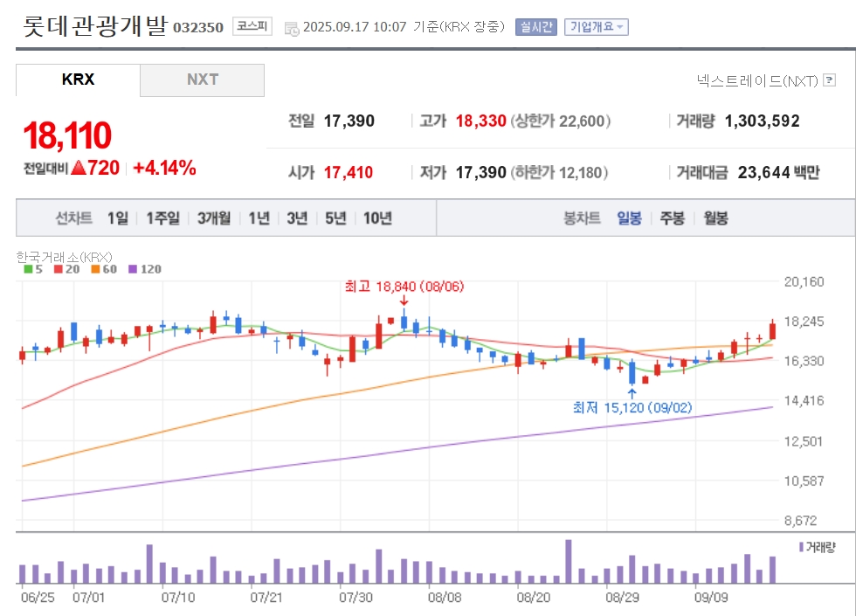The image size is (856, 616).
Task: Switch to the NXT tab
Action: 202,80
